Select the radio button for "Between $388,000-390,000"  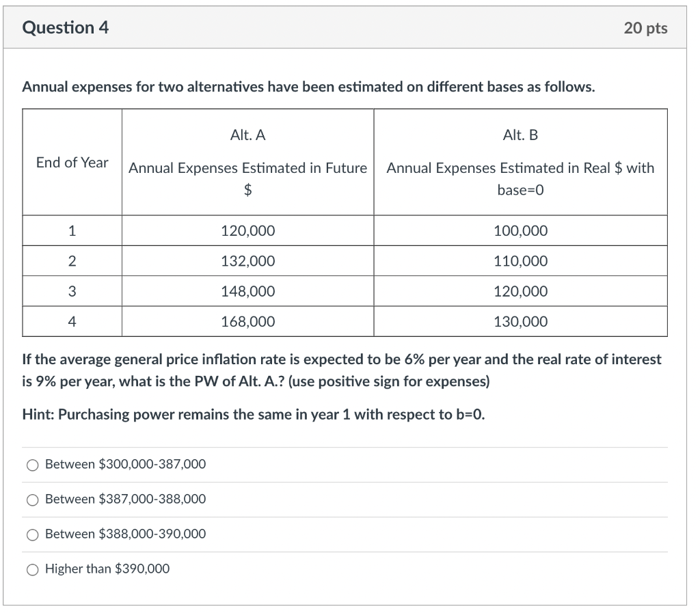(32, 534)
